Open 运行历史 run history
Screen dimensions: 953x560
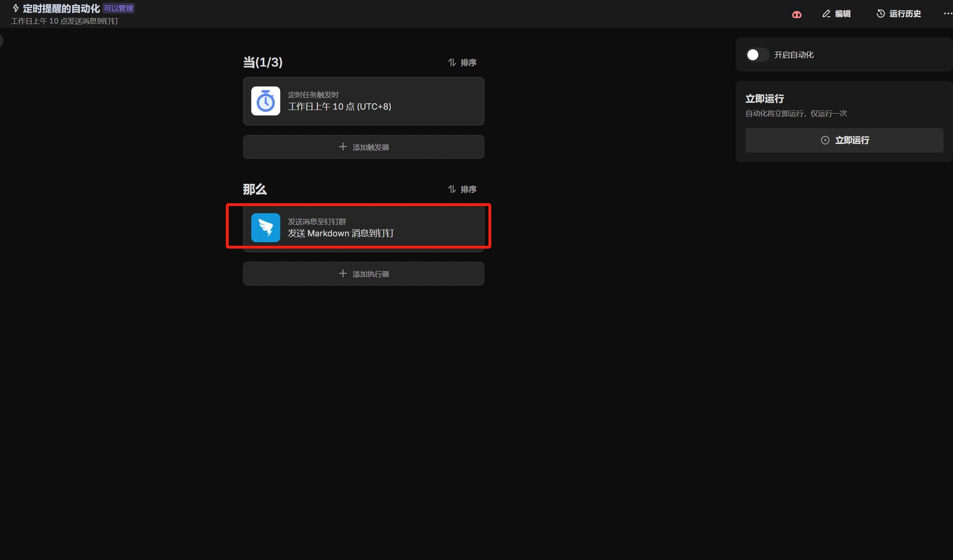(899, 14)
